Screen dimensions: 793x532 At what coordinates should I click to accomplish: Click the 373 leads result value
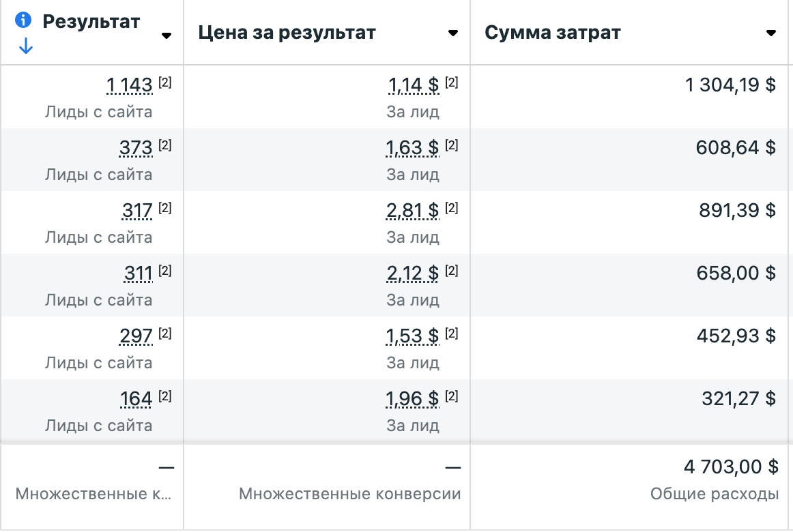(136, 148)
